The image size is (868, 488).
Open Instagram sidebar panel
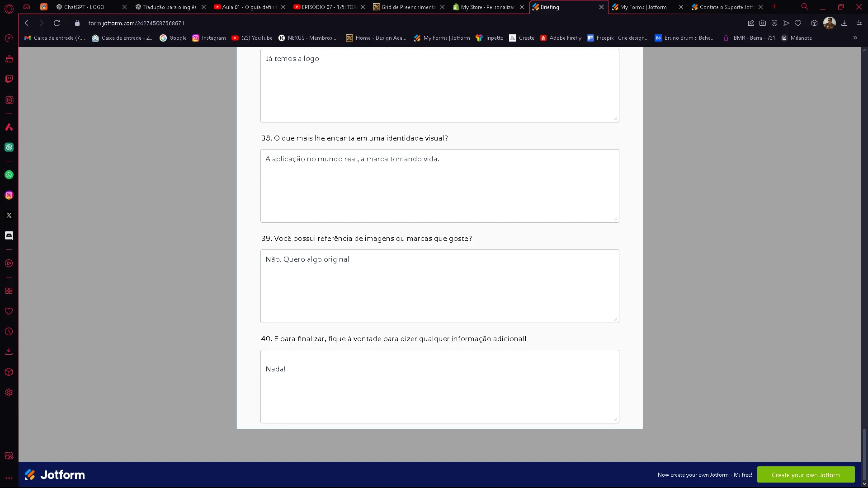pyautogui.click(x=9, y=195)
